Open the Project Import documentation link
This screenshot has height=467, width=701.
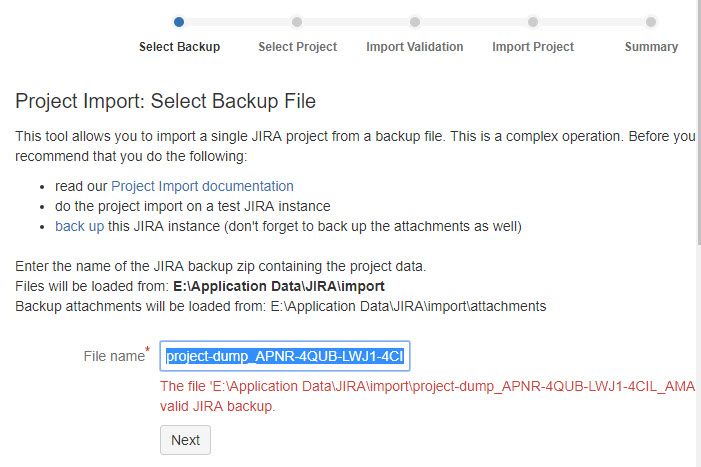[202, 186]
